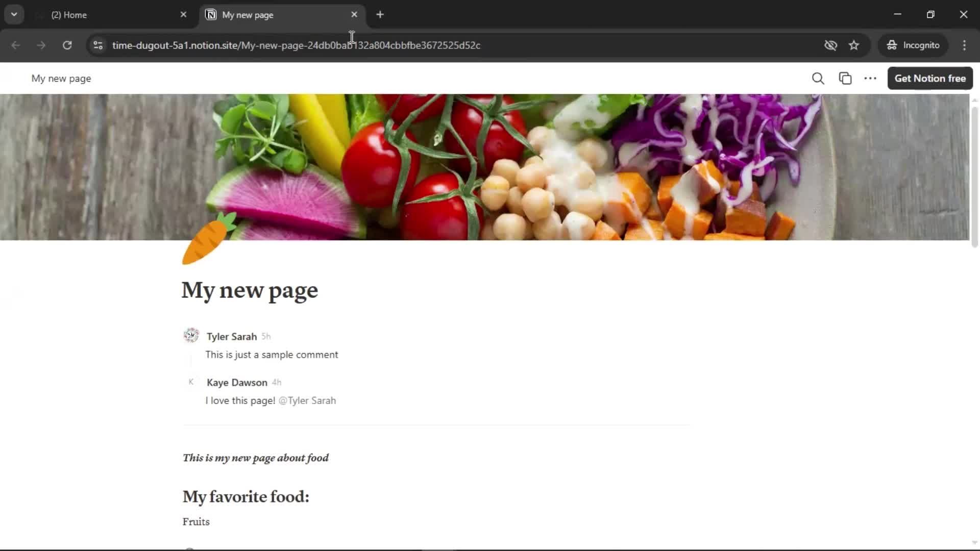
Task: Click the My new page title
Action: 250,290
